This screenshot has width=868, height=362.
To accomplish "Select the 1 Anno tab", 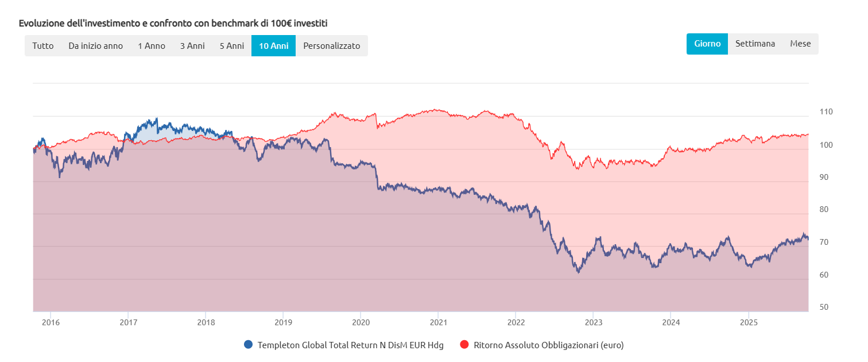I will 152,46.
